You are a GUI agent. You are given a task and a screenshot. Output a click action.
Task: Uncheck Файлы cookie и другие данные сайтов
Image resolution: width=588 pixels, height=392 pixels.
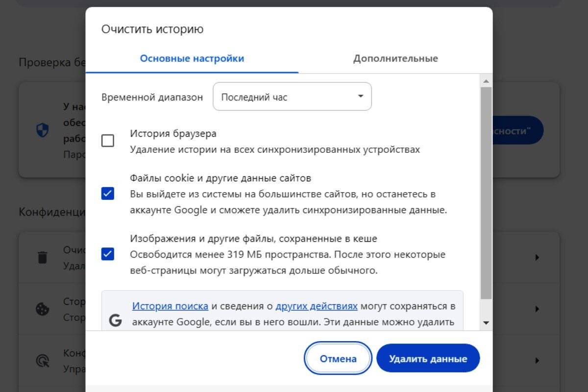tap(107, 194)
